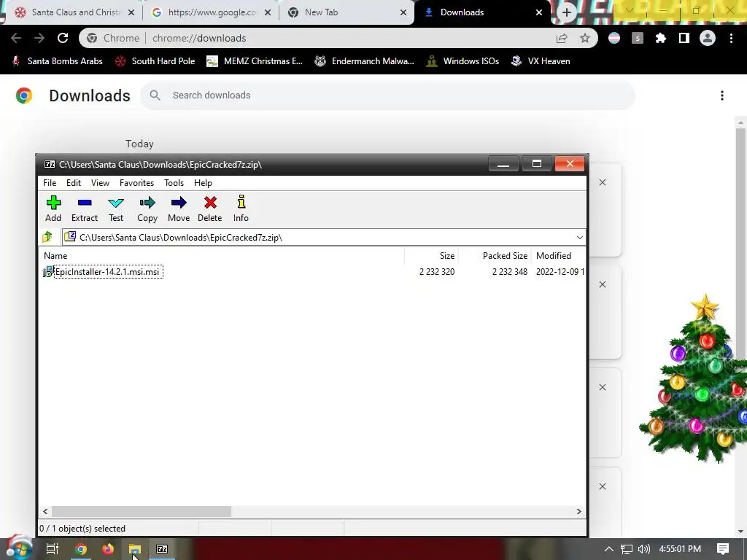Click the horizontal scrollbar thumb in 7-Zip
The image size is (747, 560).
pyautogui.click(x=141, y=511)
